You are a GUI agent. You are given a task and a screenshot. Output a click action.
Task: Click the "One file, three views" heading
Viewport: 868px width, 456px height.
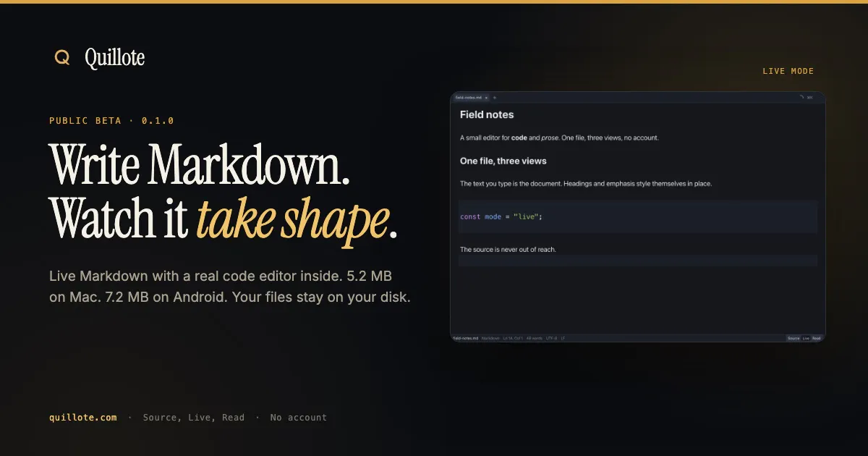(503, 161)
